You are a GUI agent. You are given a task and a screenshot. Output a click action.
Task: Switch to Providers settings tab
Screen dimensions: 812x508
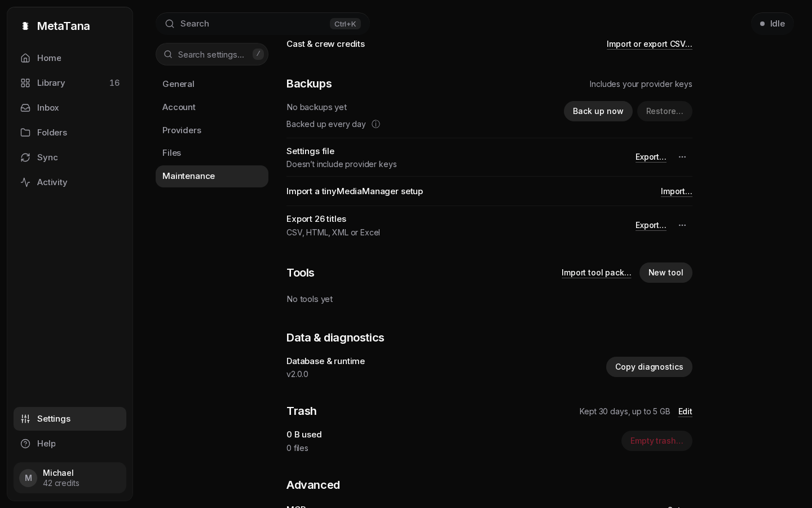coord(212,130)
